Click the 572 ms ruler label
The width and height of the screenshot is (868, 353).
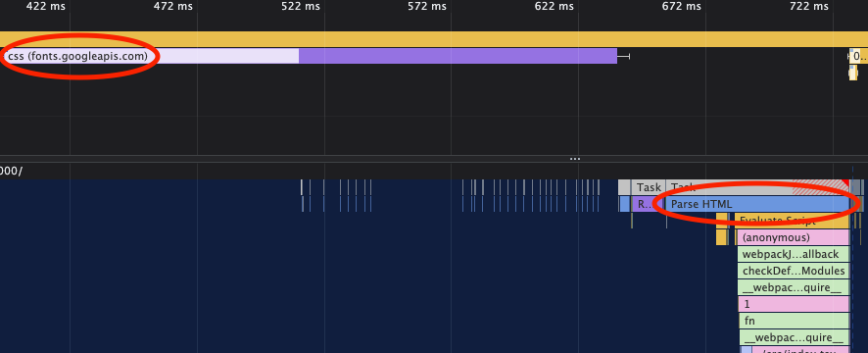[x=427, y=7]
